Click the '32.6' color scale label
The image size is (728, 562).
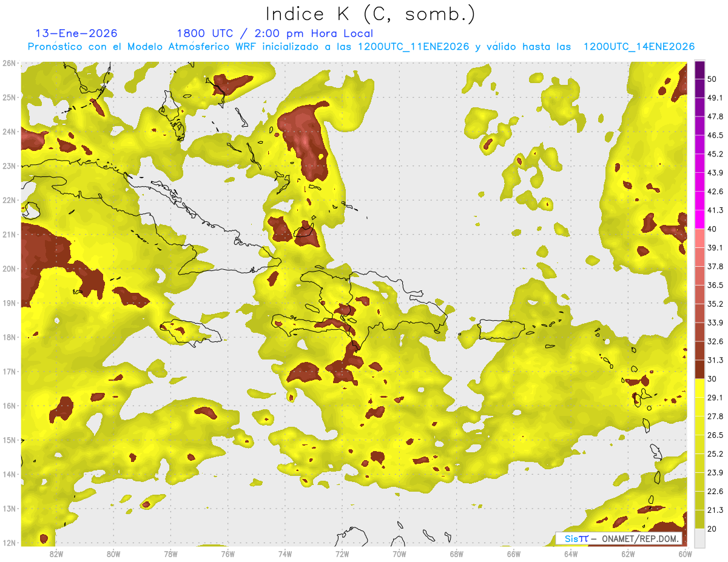[x=715, y=341]
